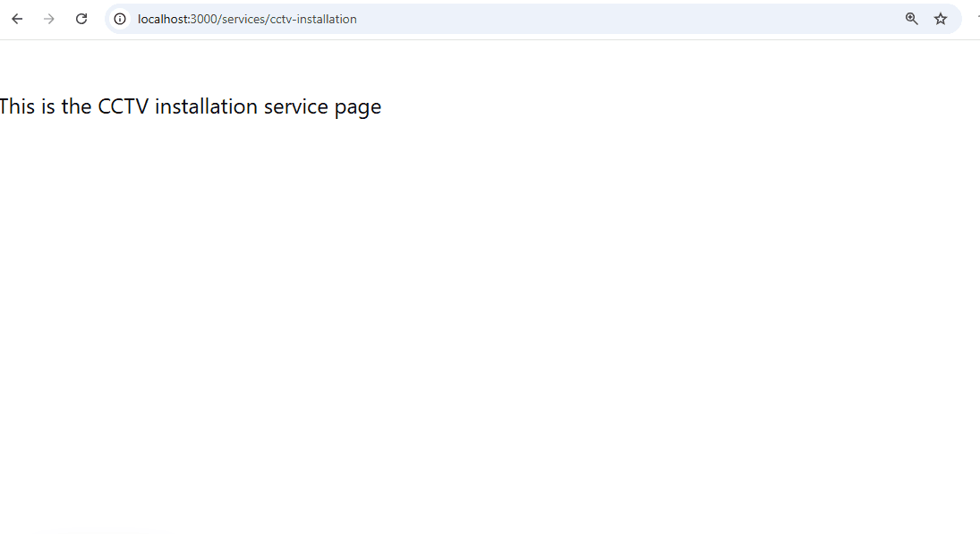Select the refresh icon next to the address bar
980x534 pixels.
[81, 18]
